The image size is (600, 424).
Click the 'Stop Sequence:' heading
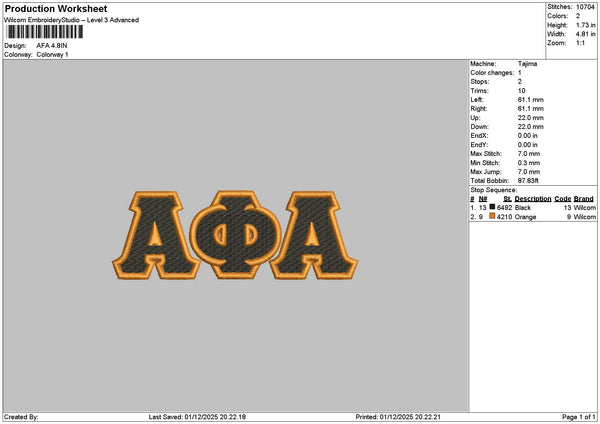point(494,190)
